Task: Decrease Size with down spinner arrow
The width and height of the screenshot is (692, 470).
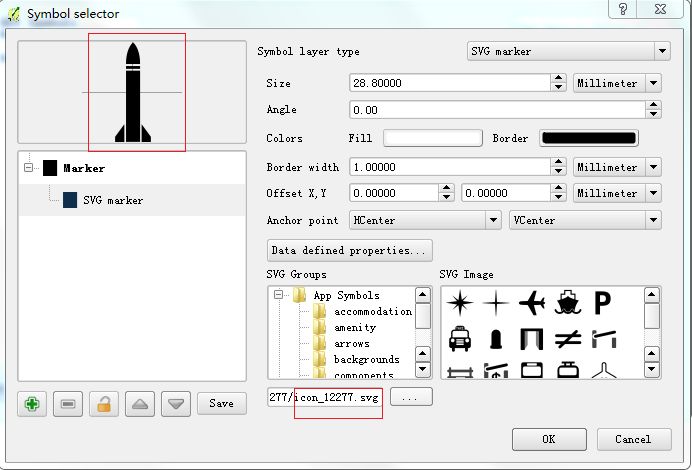Action: point(558,87)
